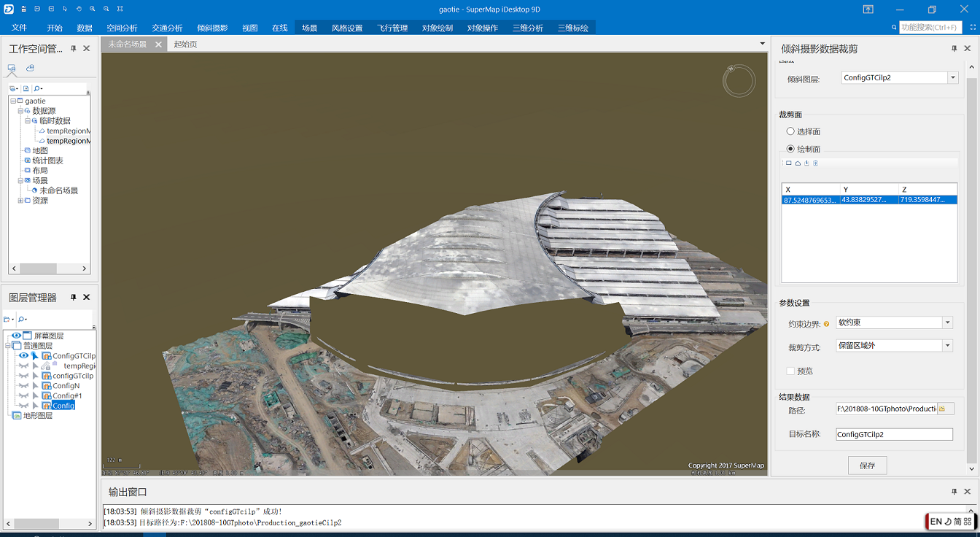Click the 目标名称 target name input field

tap(894, 434)
